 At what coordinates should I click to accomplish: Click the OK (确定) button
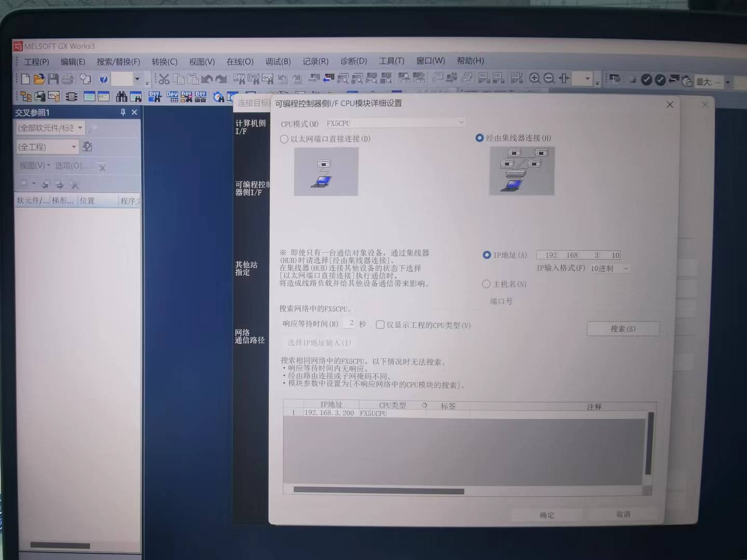tap(547, 515)
